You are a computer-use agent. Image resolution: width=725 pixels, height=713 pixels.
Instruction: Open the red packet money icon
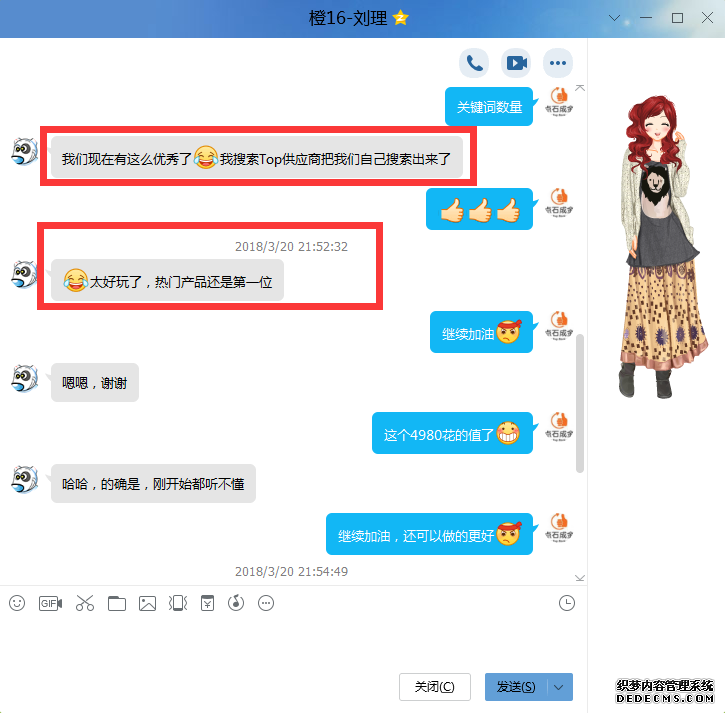tap(208, 603)
